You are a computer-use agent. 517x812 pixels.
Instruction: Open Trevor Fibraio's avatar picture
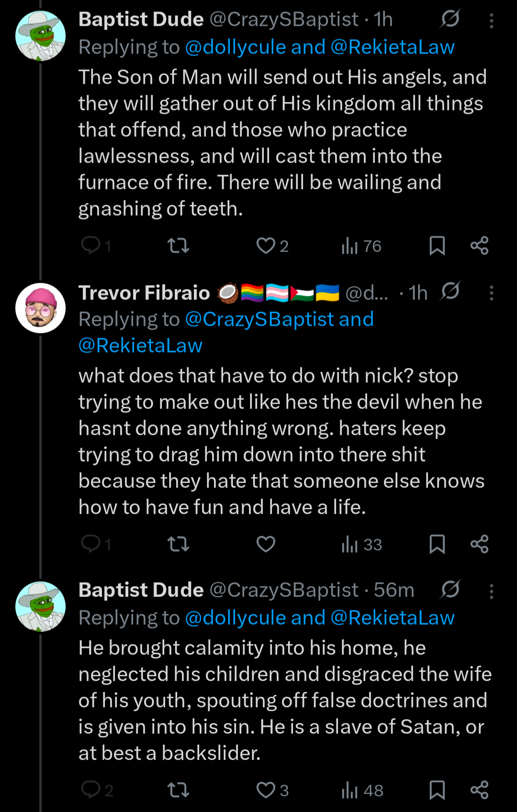coord(40,308)
